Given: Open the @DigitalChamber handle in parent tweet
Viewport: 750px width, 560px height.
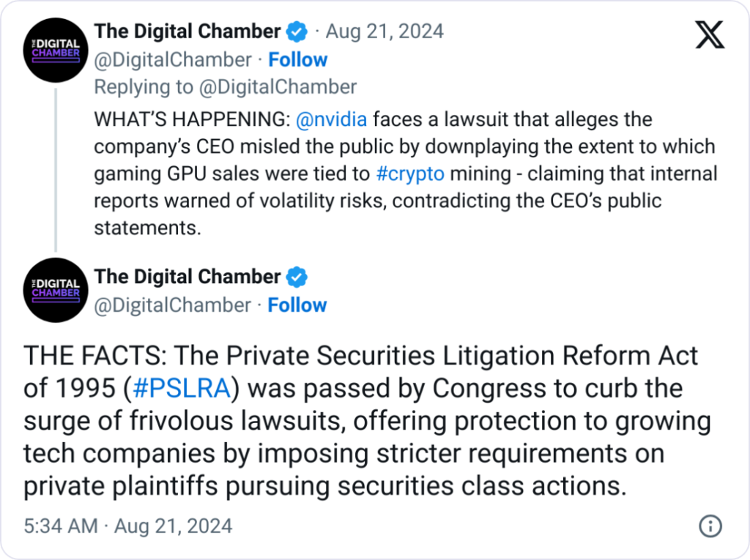Looking at the screenshot, I should pos(173,59).
